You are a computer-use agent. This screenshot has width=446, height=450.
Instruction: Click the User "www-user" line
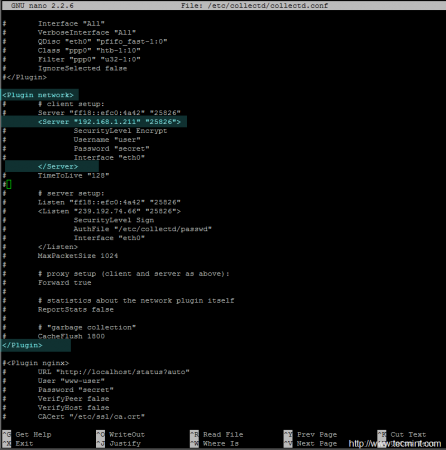pyautogui.click(x=71, y=381)
